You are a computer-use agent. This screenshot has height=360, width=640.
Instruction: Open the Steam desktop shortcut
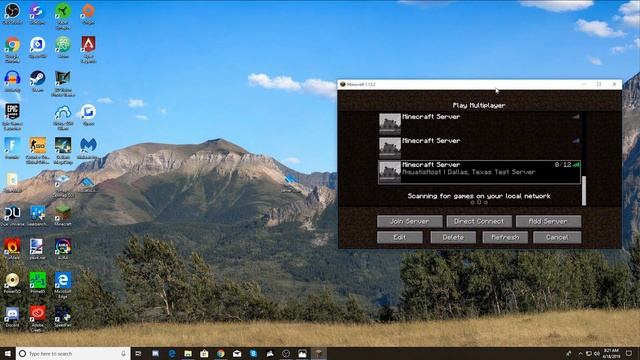pyautogui.click(x=38, y=81)
